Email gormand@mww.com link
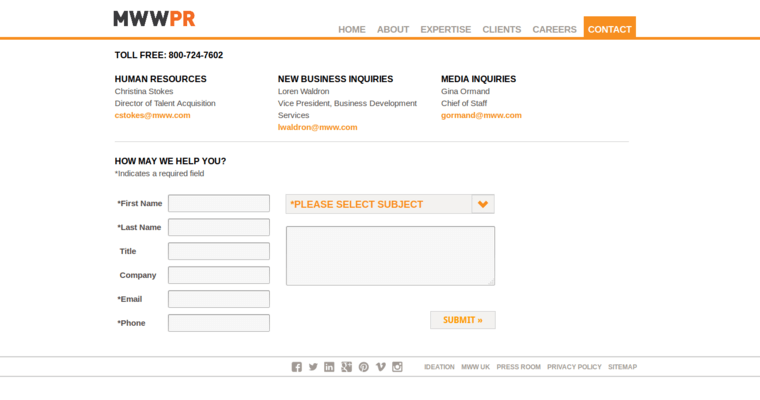 point(481,115)
